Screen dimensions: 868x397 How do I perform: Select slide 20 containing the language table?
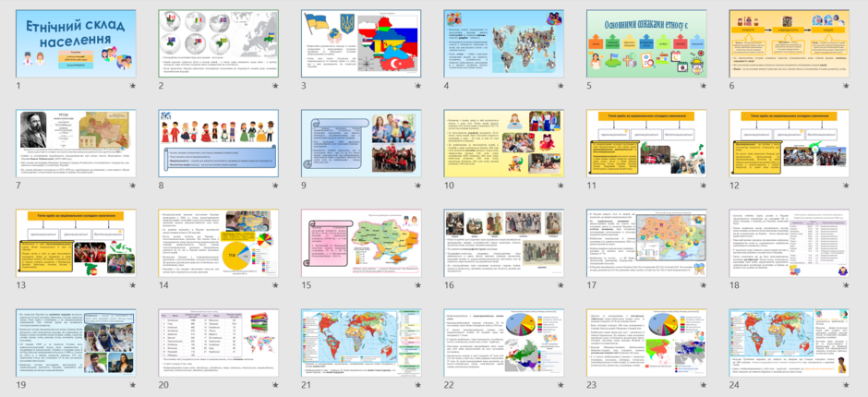click(219, 343)
